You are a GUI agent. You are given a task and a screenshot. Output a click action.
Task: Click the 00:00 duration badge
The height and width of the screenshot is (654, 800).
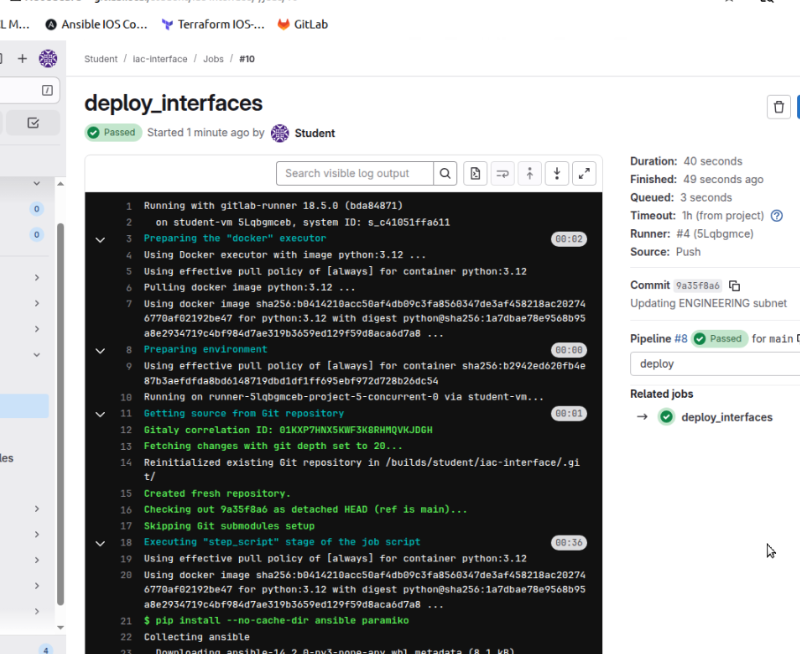pos(569,350)
